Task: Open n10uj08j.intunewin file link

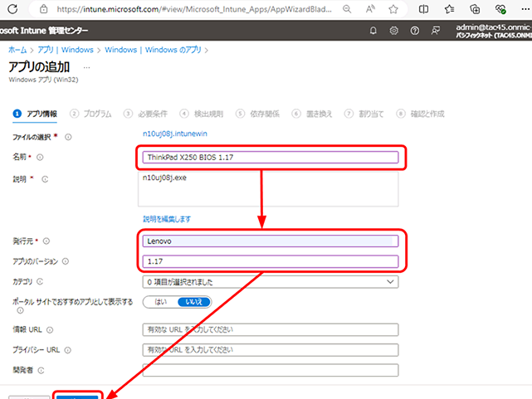Action: coord(175,134)
